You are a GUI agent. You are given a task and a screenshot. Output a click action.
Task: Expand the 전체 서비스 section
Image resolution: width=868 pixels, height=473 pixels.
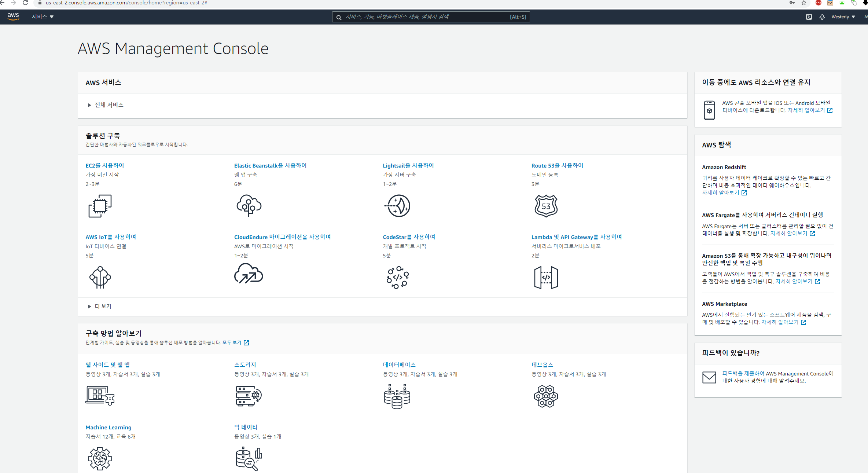pos(106,105)
